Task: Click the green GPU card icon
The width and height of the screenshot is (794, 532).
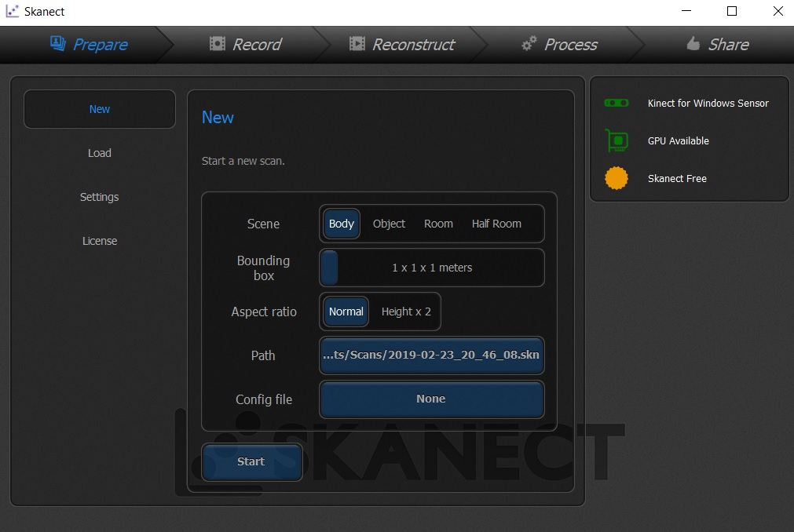Action: pyautogui.click(x=617, y=140)
